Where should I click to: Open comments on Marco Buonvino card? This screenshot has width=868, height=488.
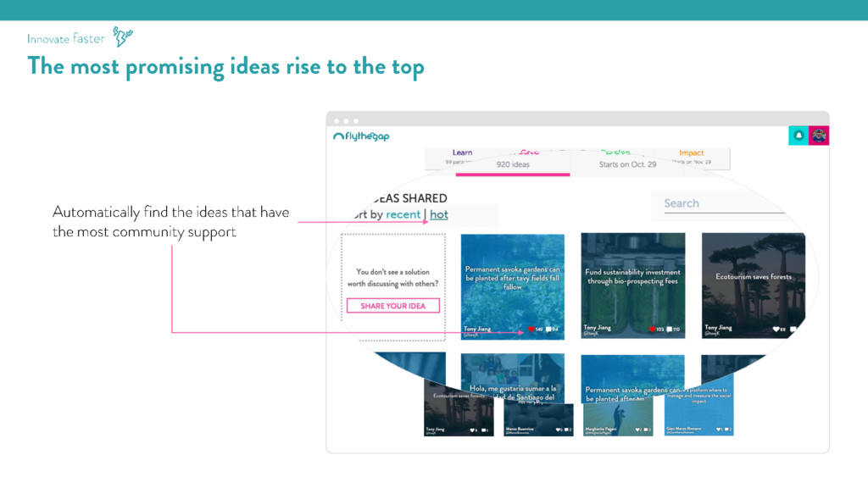(567, 430)
